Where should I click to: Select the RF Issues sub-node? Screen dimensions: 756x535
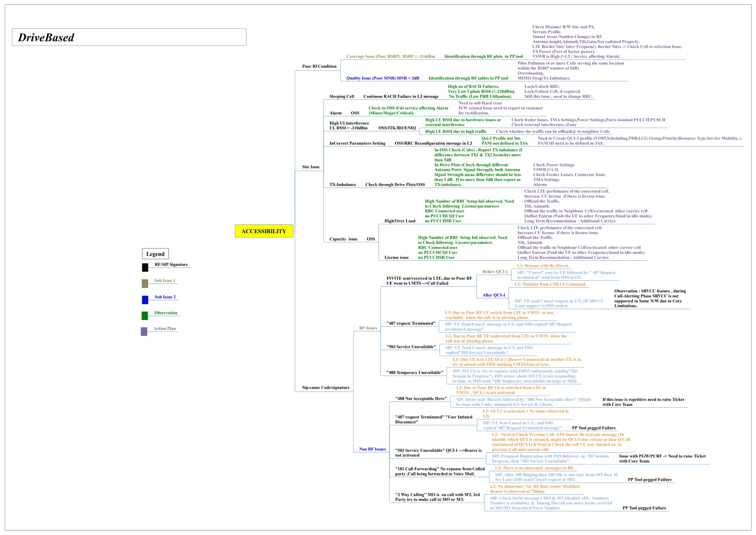(x=368, y=328)
